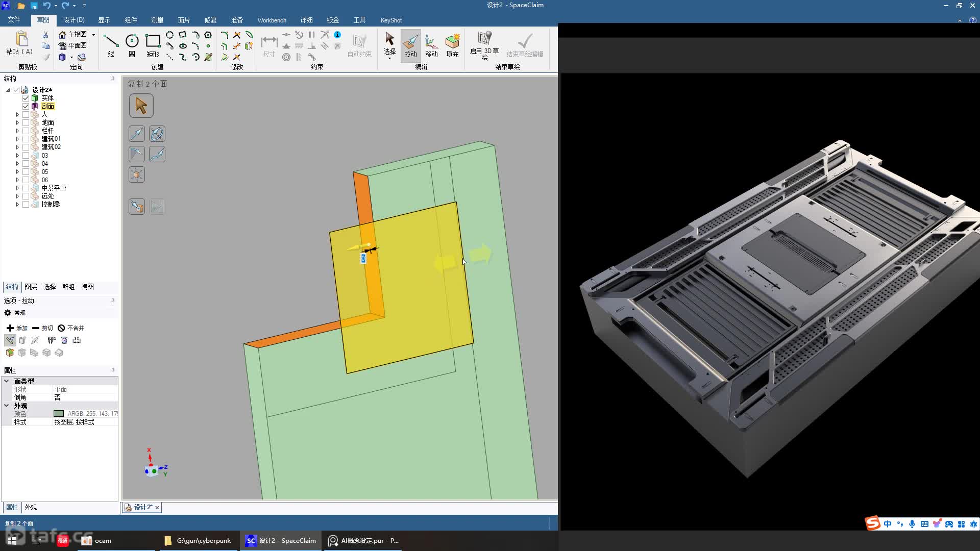Click the 添加 add option

click(x=17, y=328)
